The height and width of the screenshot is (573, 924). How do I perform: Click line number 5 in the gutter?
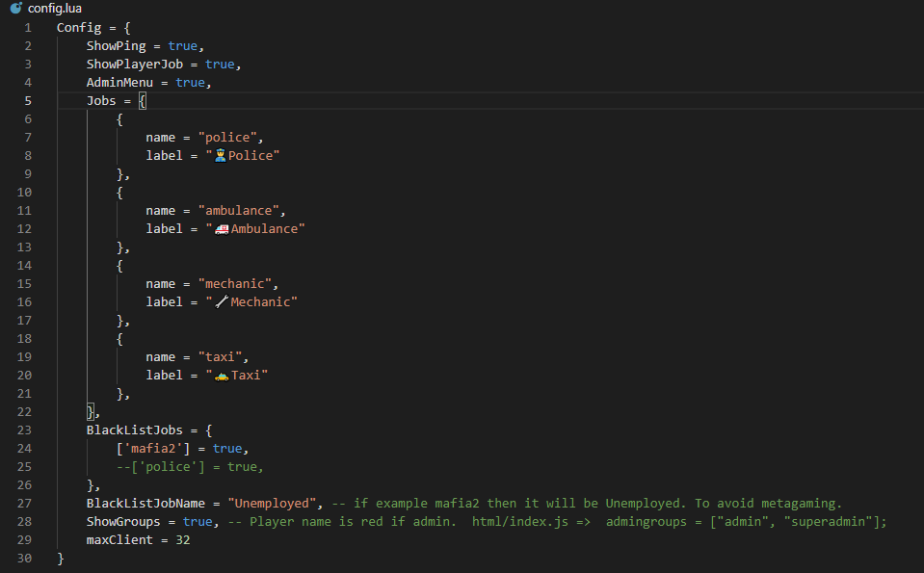28,101
